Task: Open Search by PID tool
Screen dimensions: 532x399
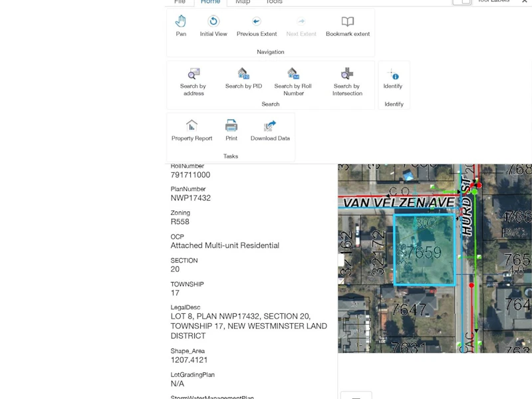Action: (243, 78)
